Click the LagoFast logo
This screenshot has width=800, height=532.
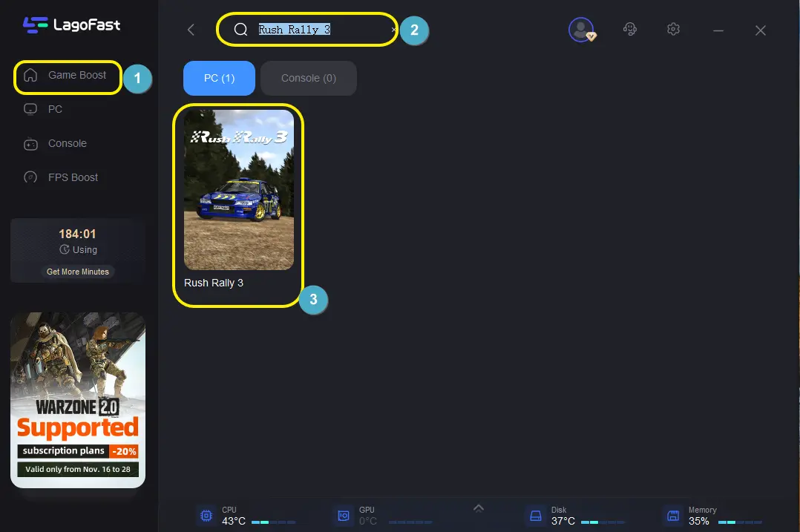coord(71,25)
